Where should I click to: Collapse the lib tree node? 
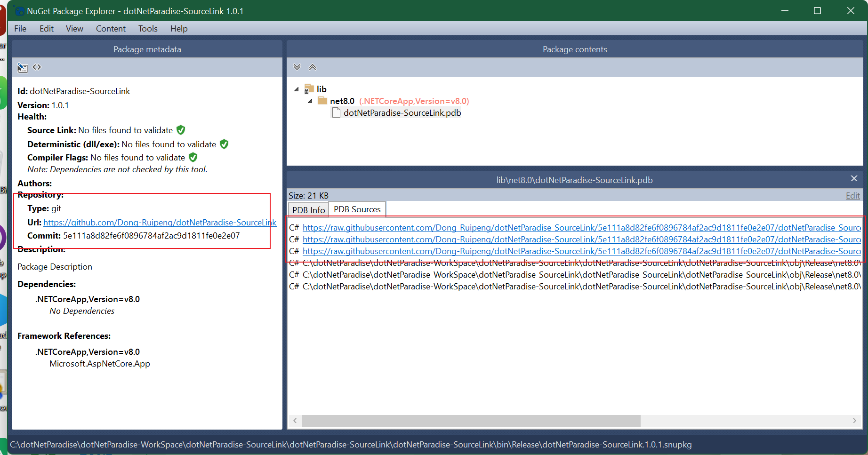pyautogui.click(x=297, y=89)
